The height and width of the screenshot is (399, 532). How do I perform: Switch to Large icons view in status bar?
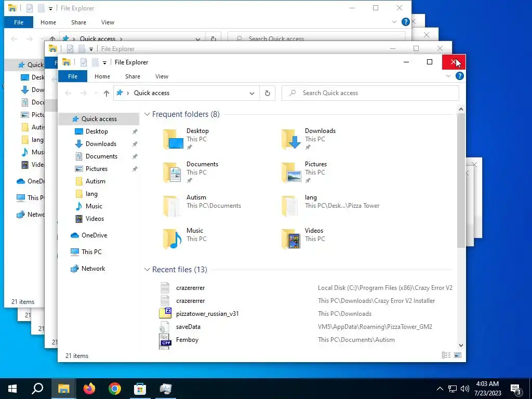tap(457, 355)
